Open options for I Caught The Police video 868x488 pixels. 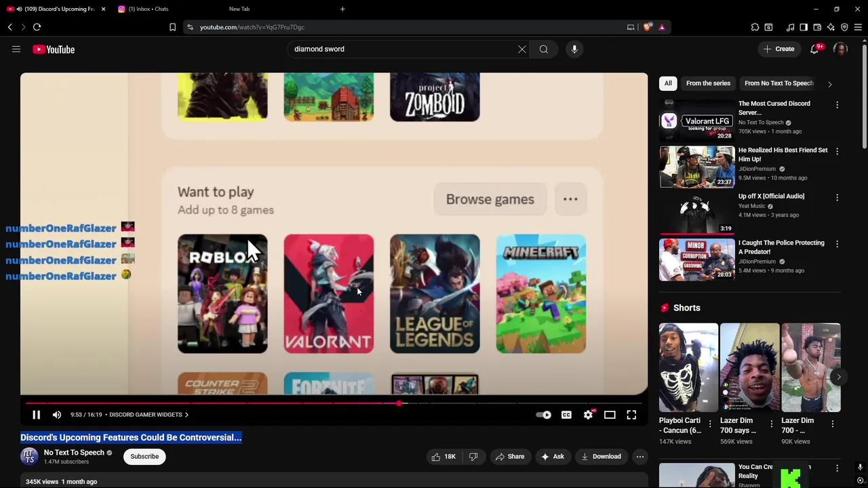[x=837, y=244]
